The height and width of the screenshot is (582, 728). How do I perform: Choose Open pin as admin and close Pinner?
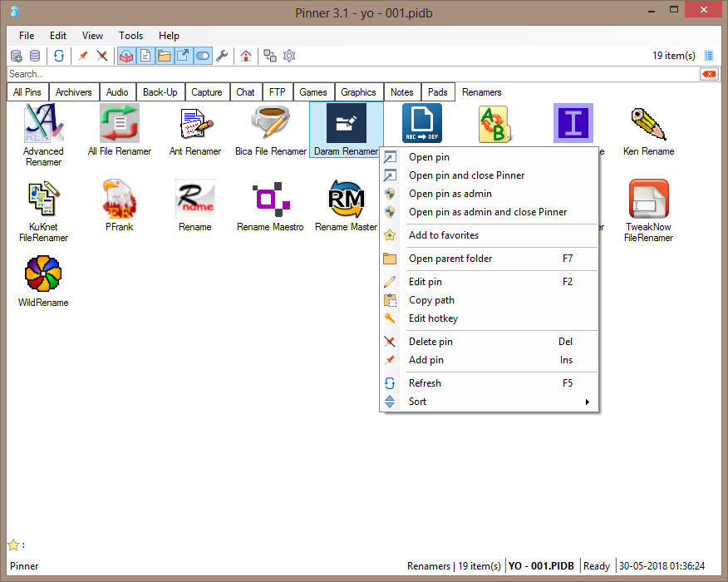(489, 212)
